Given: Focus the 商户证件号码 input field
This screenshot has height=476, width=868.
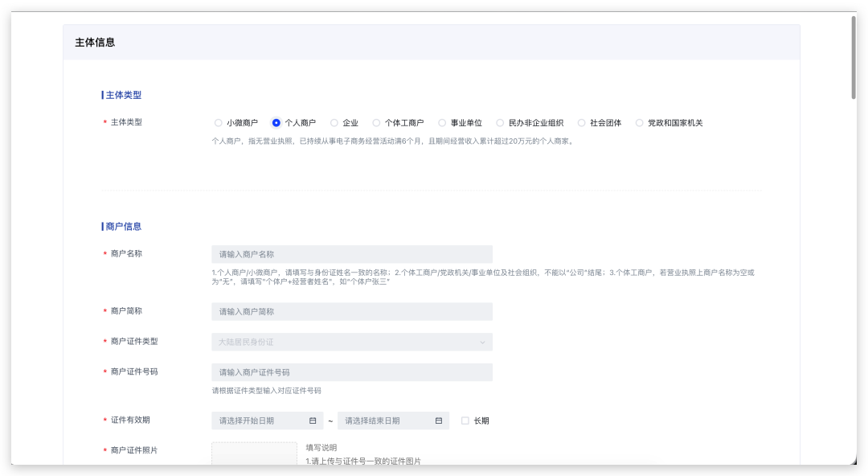Looking at the screenshot, I should [351, 372].
